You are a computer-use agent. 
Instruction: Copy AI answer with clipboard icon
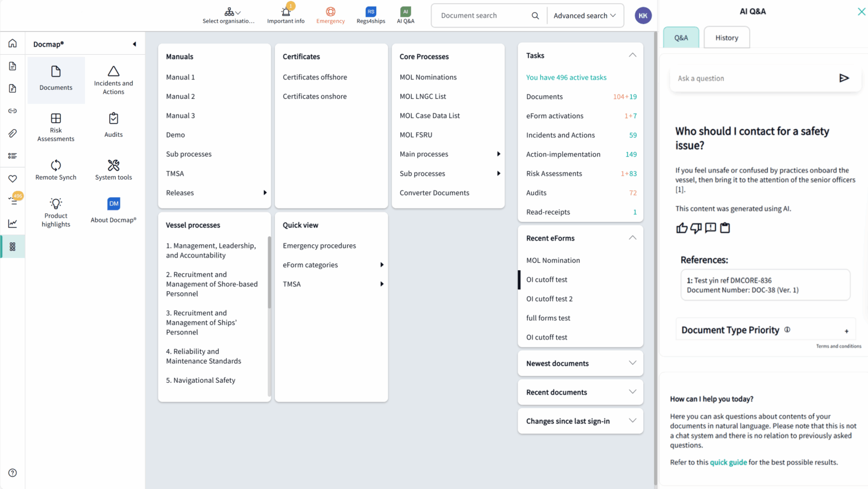(725, 228)
